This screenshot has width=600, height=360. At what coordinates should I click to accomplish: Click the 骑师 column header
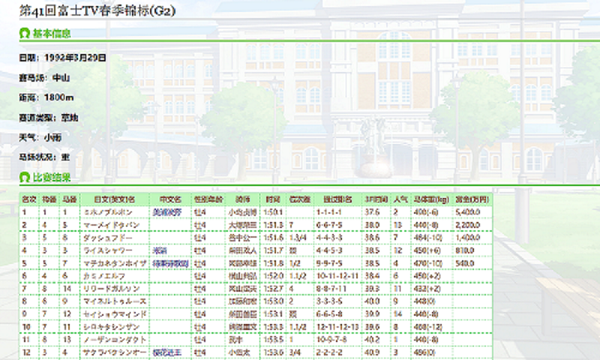[x=243, y=199]
